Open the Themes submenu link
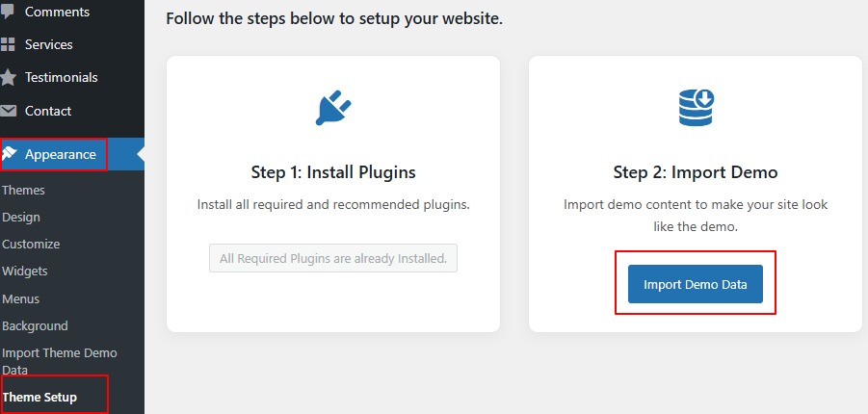The image size is (868, 414). [23, 190]
